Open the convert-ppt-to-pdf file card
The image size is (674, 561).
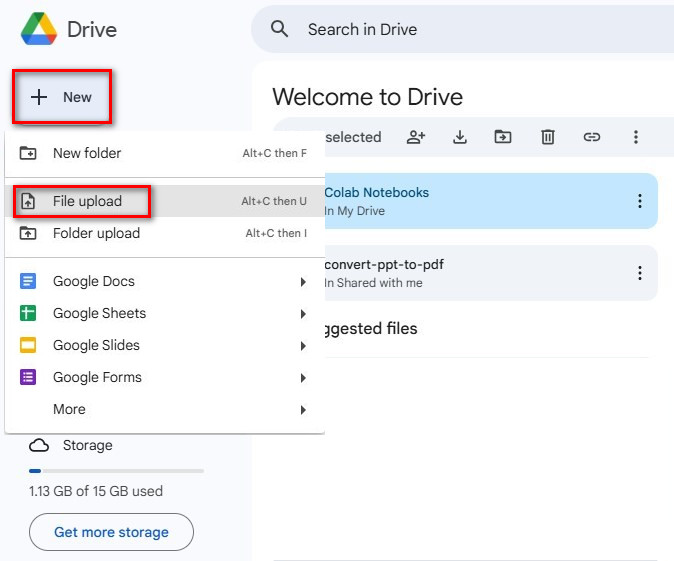(x=491, y=273)
